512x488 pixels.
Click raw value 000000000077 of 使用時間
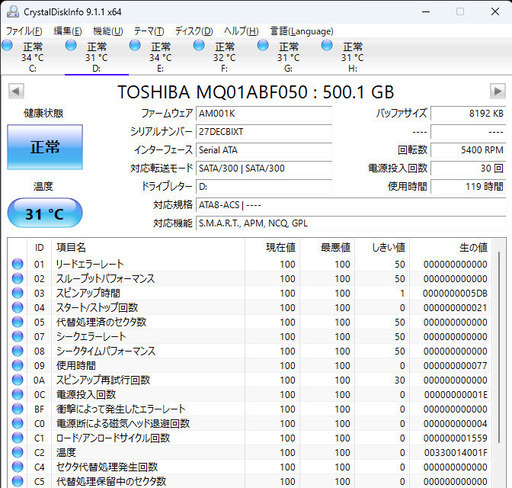455,365
